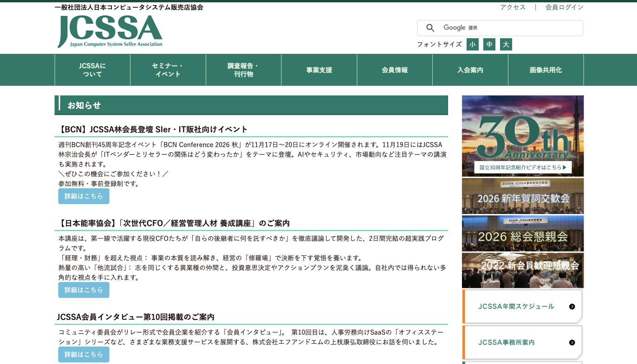
Task: Open the 入会案内 menu
Action: coord(470,70)
